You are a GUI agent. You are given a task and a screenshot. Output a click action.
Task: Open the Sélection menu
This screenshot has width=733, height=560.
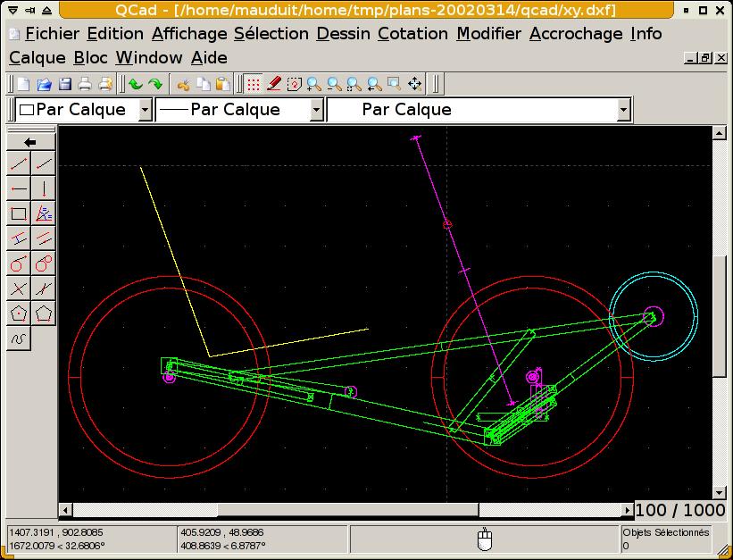pyautogui.click(x=271, y=34)
